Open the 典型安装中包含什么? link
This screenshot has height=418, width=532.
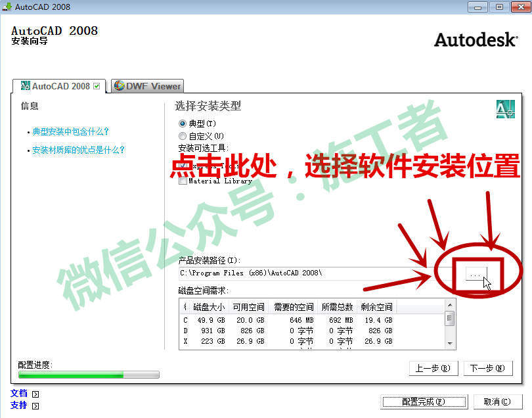pos(70,131)
